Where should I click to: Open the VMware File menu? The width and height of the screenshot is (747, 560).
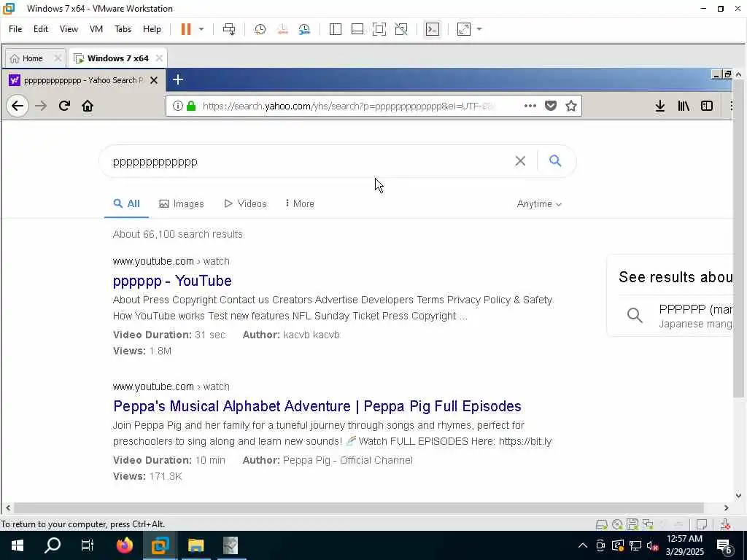coord(15,29)
